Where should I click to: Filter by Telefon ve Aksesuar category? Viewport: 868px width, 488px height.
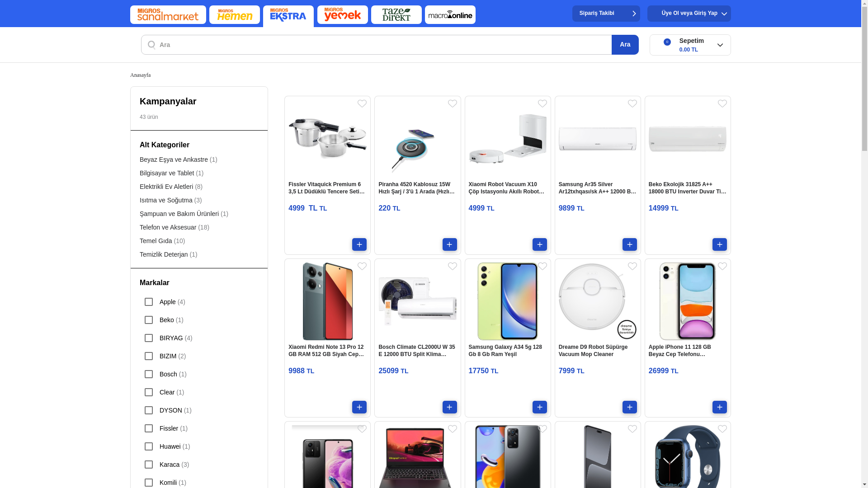[175, 227]
